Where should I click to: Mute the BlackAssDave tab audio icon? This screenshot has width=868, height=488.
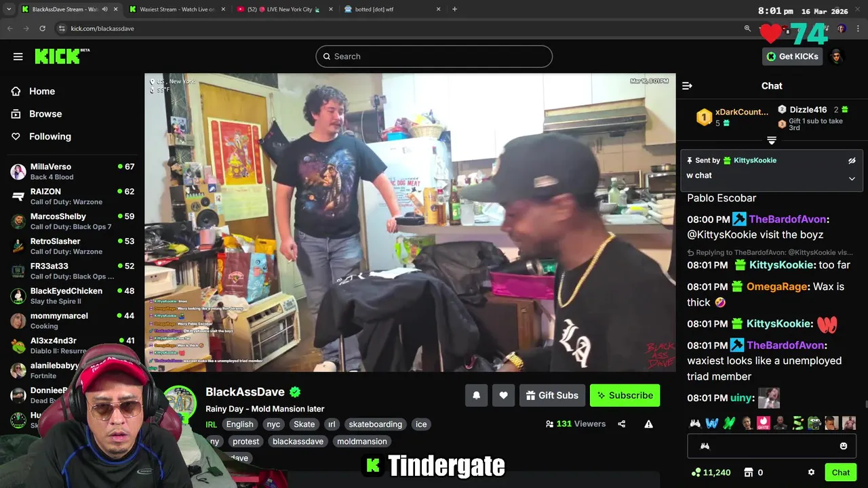tap(104, 9)
